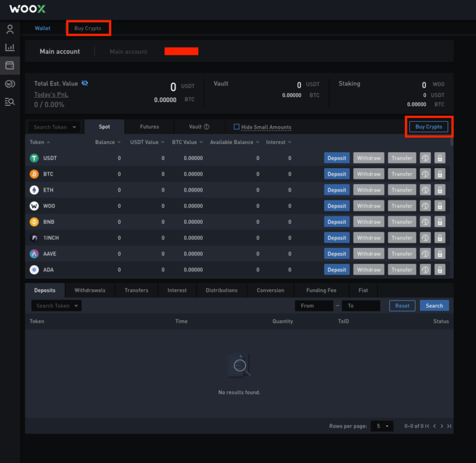Open the trading chart icon in sidebar

click(10, 47)
